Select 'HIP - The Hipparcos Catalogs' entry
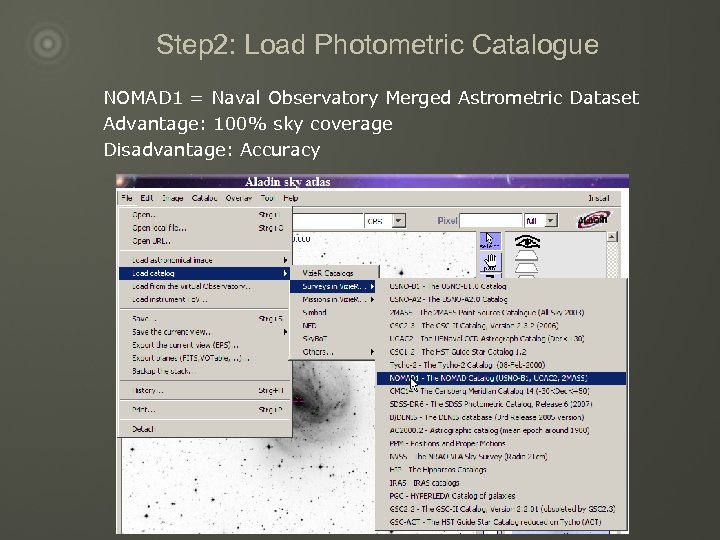 pyautogui.click(x=501, y=469)
